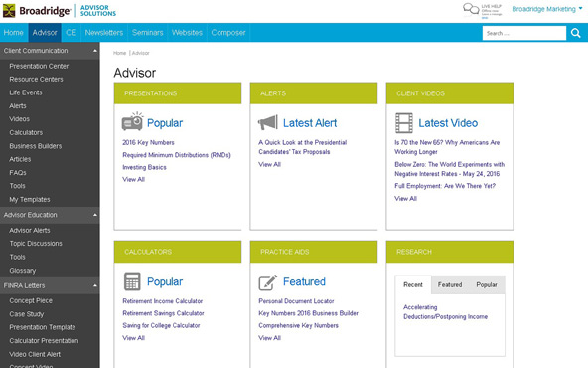Screen dimensions: 588x368
Task: Click the projector icon under Presentations
Action: 132,121
